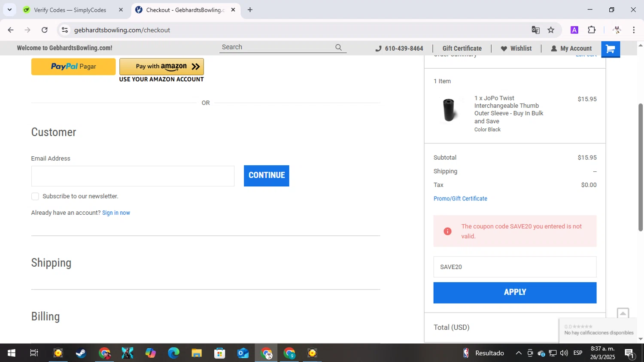This screenshot has width=644, height=362.
Task: Open Outlook from taskbar
Action: (243, 353)
